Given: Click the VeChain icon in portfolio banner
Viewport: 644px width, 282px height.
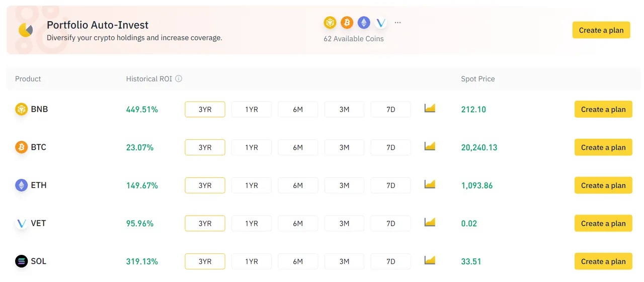Looking at the screenshot, I should pos(381,23).
